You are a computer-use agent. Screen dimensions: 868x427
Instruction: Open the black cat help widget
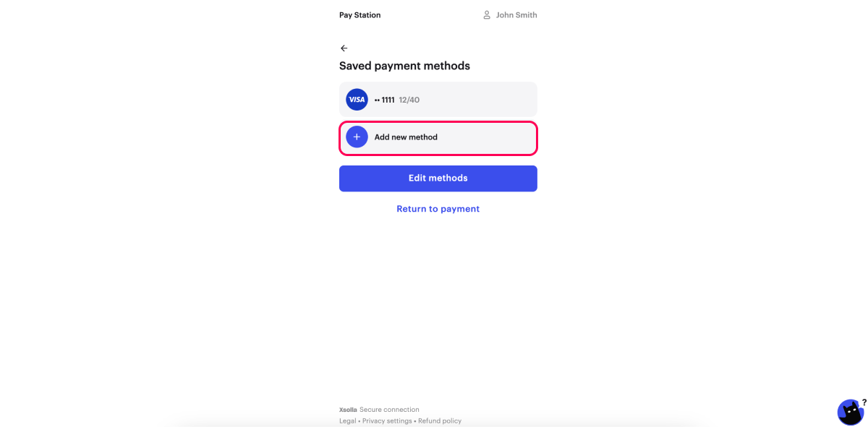850,413
